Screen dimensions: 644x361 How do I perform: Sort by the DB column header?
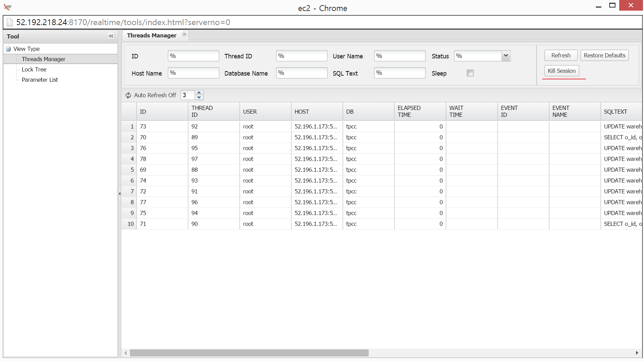pos(369,112)
